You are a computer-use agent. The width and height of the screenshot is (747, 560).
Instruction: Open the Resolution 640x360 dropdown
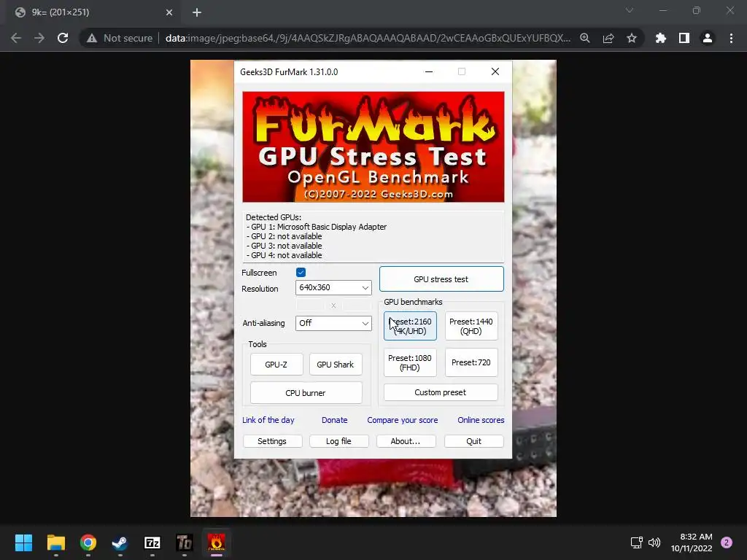pyautogui.click(x=333, y=287)
